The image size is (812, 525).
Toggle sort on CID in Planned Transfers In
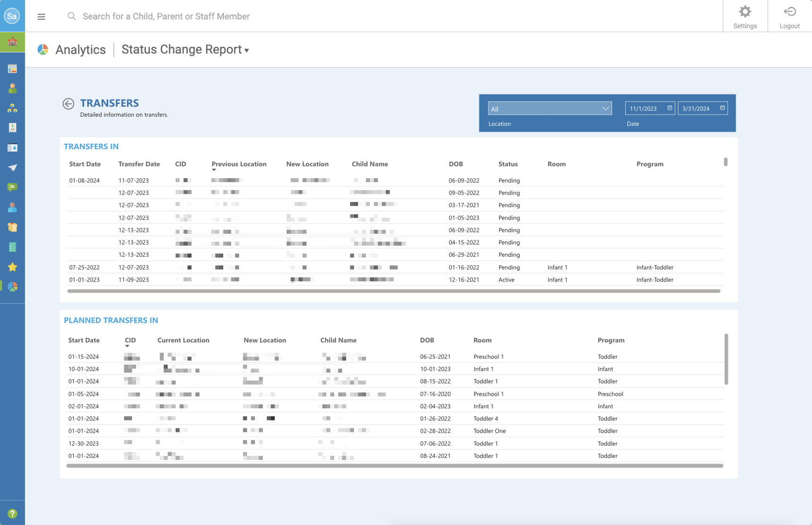coord(130,340)
